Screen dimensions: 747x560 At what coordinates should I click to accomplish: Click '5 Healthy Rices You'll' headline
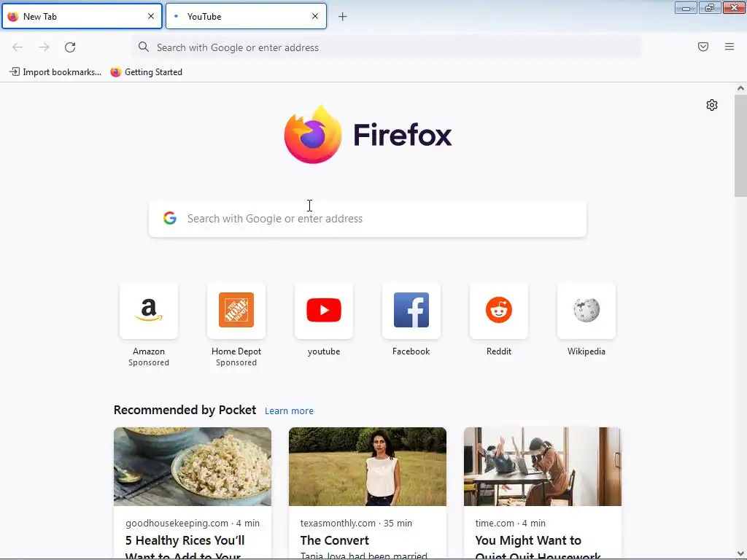pos(185,540)
